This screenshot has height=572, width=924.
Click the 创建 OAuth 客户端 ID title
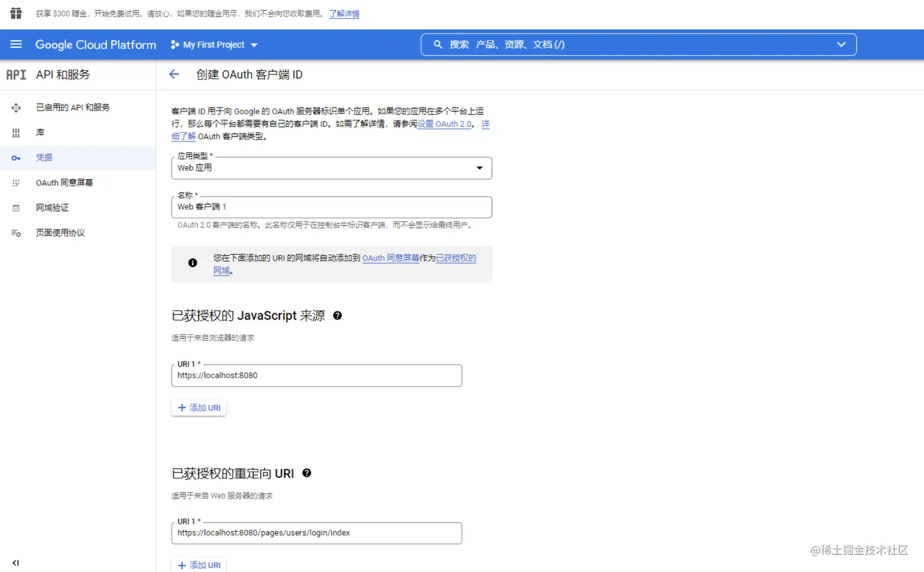point(249,75)
